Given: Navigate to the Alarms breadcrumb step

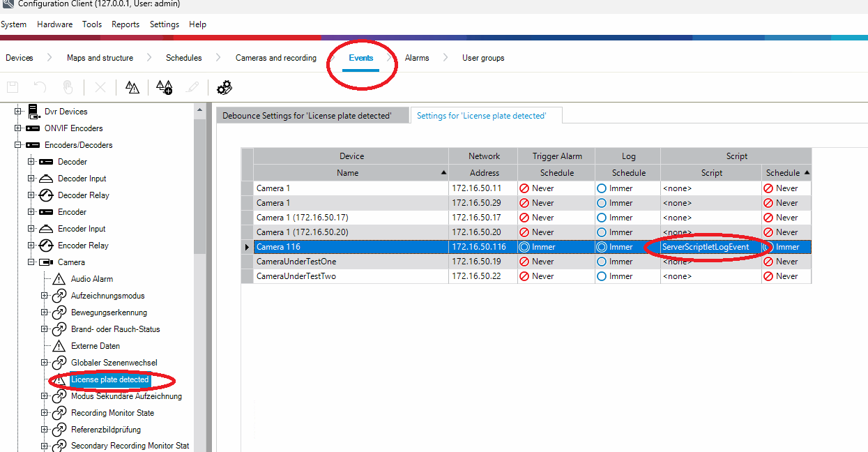Looking at the screenshot, I should [x=417, y=58].
